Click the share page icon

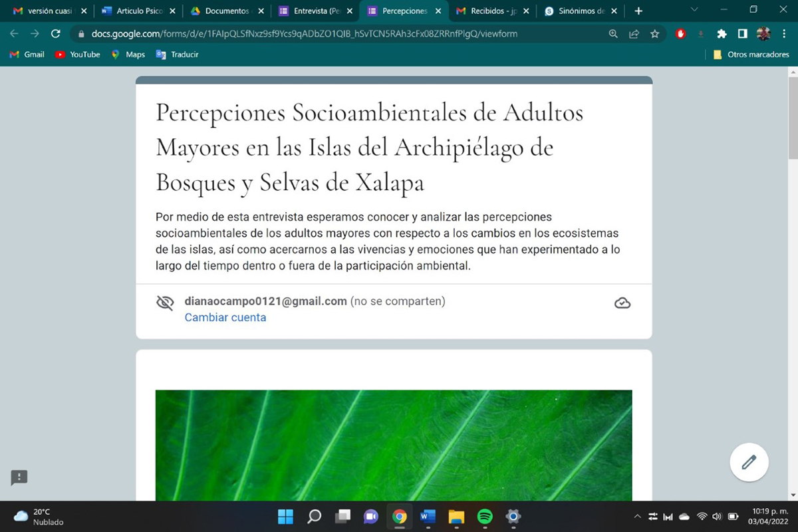(x=634, y=34)
